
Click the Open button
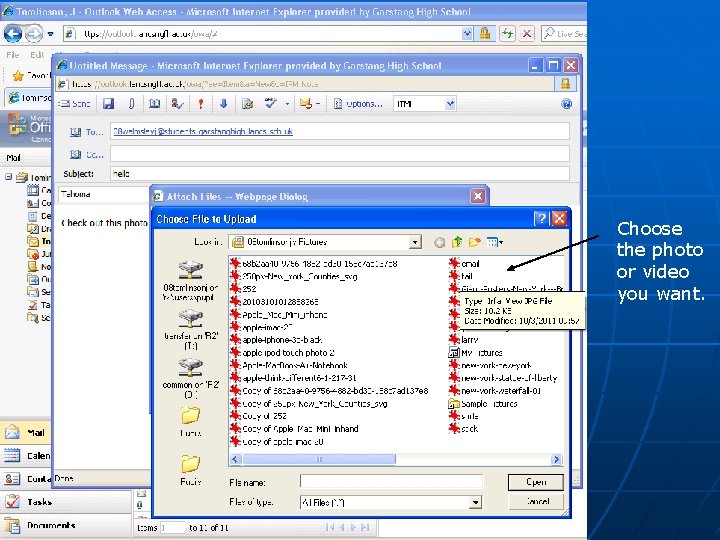tap(536, 482)
